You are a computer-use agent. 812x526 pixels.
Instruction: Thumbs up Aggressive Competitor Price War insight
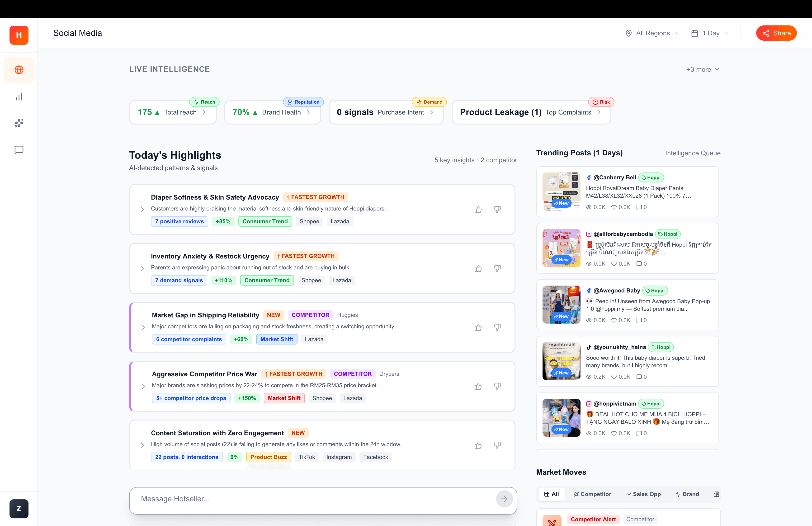[x=478, y=386]
